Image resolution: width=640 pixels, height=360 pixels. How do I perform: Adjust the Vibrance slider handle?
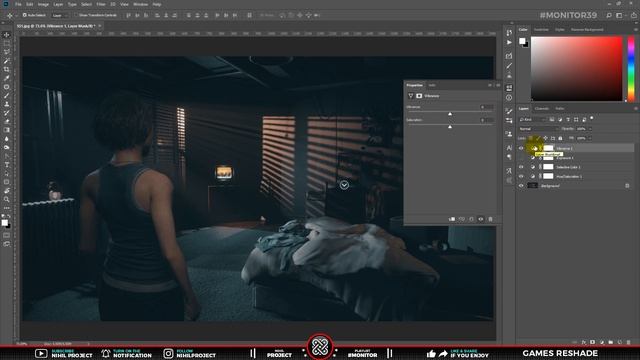450,114
